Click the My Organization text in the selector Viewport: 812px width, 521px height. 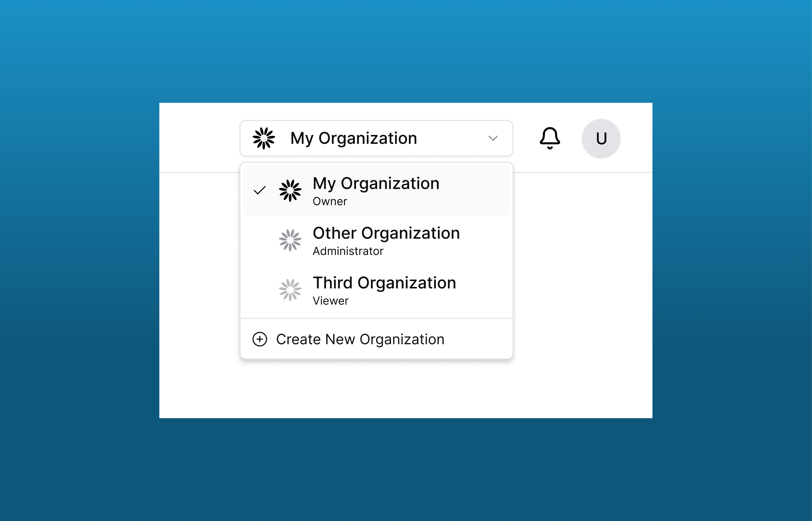click(353, 138)
